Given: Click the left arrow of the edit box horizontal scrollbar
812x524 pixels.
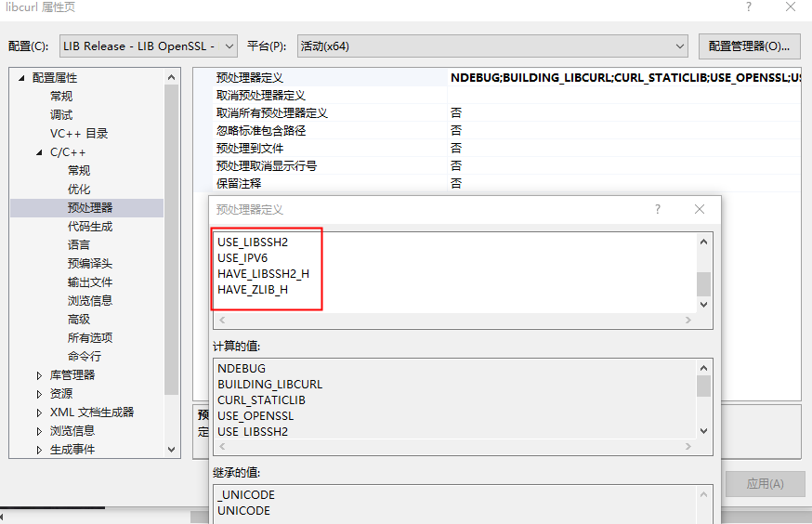Looking at the screenshot, I should (x=222, y=320).
